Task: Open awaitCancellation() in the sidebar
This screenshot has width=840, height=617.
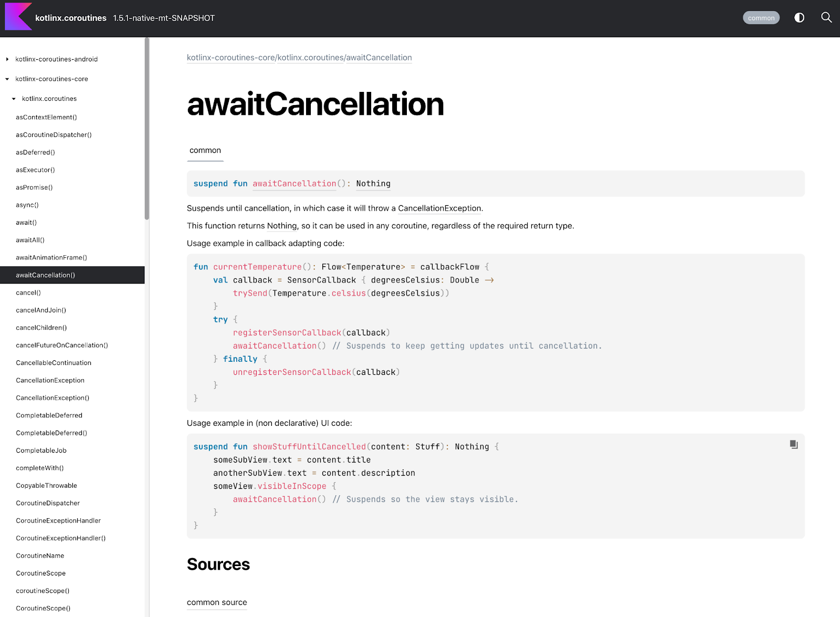Action: (46, 275)
